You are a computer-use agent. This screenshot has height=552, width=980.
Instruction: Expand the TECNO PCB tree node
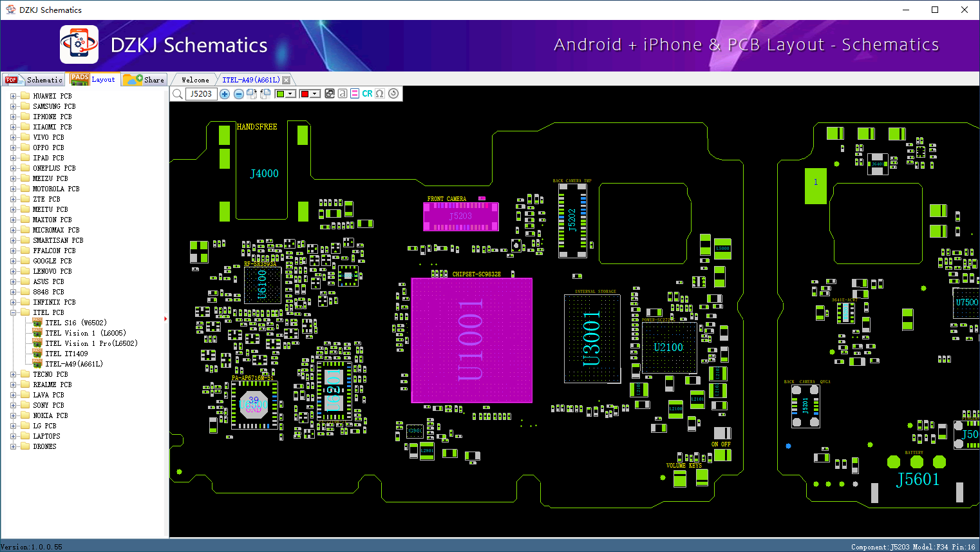click(x=13, y=374)
